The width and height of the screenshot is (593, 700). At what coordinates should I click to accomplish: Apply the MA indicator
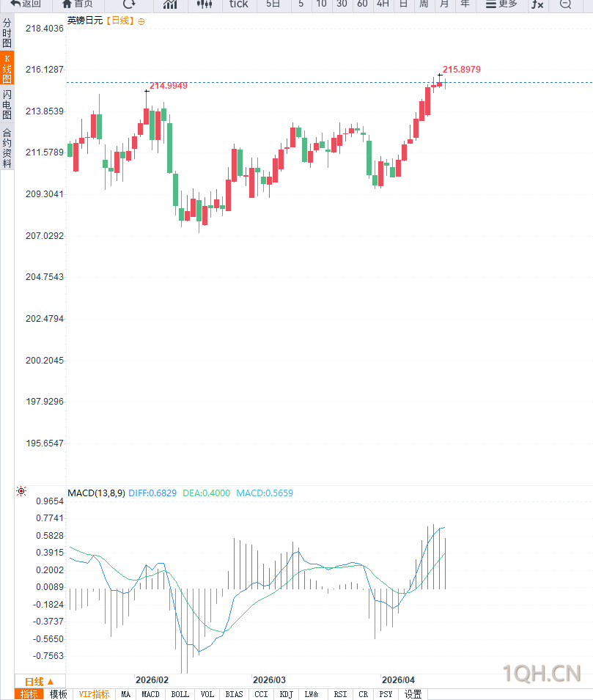[126, 694]
